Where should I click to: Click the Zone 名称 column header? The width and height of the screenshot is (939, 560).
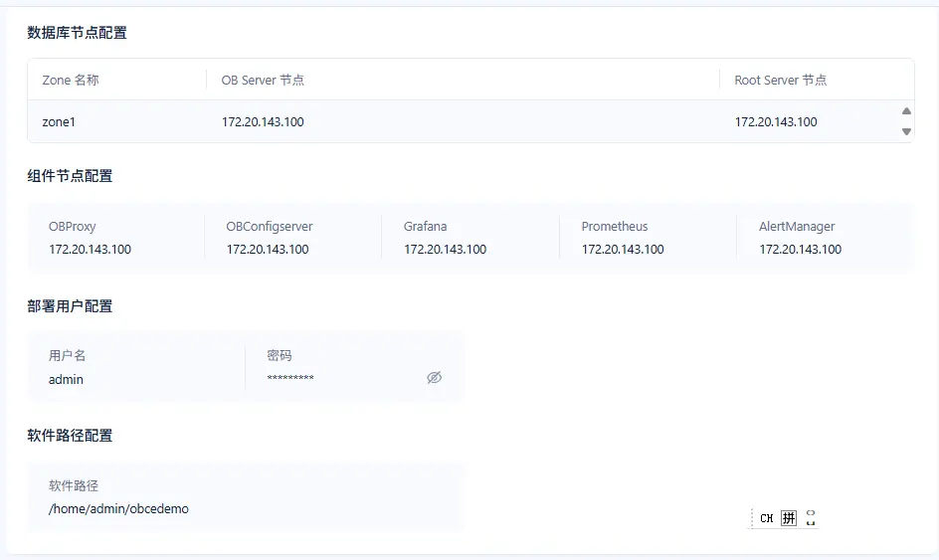point(71,80)
